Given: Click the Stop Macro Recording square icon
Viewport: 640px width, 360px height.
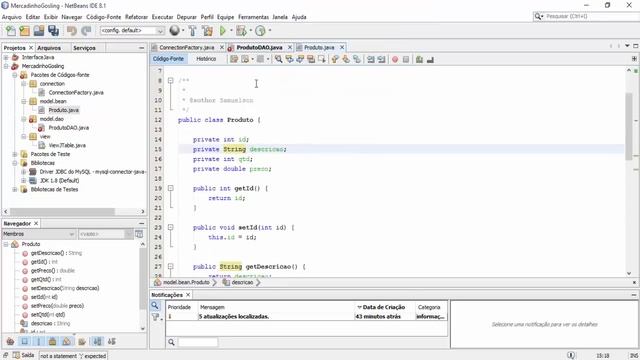Looking at the screenshot, I should point(406,60).
